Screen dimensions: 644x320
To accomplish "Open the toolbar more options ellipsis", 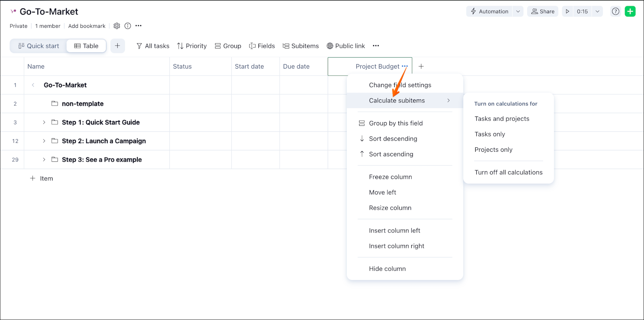I will (376, 46).
